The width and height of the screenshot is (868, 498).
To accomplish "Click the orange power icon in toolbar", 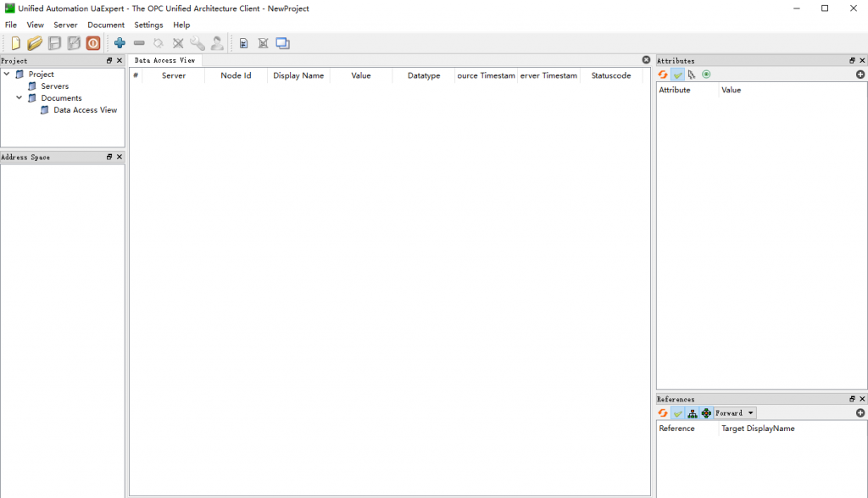I will coord(93,43).
